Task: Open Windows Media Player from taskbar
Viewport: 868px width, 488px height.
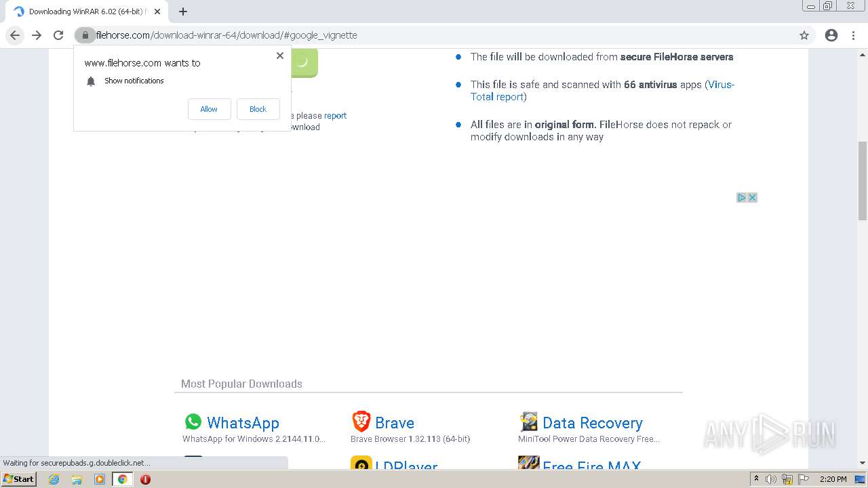Action: point(100,479)
